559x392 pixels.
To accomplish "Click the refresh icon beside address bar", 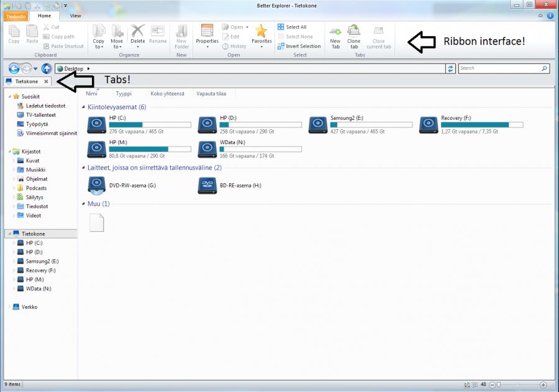I will point(451,68).
